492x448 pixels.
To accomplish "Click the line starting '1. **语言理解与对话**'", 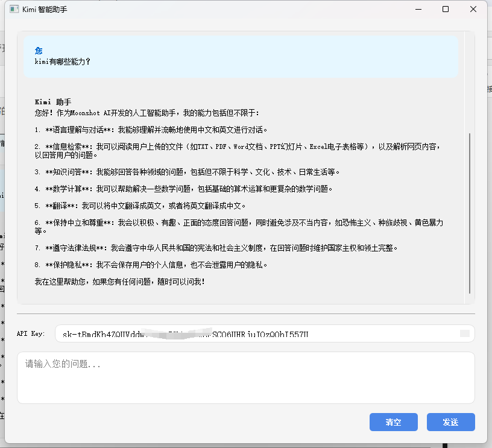I will point(151,130).
